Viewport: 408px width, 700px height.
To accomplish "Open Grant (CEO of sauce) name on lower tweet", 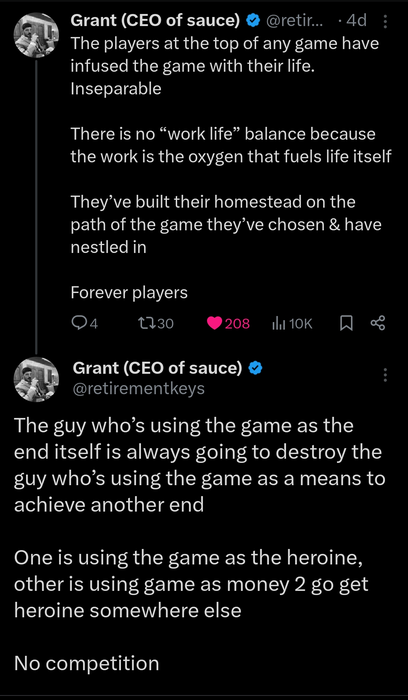I will point(157,368).
